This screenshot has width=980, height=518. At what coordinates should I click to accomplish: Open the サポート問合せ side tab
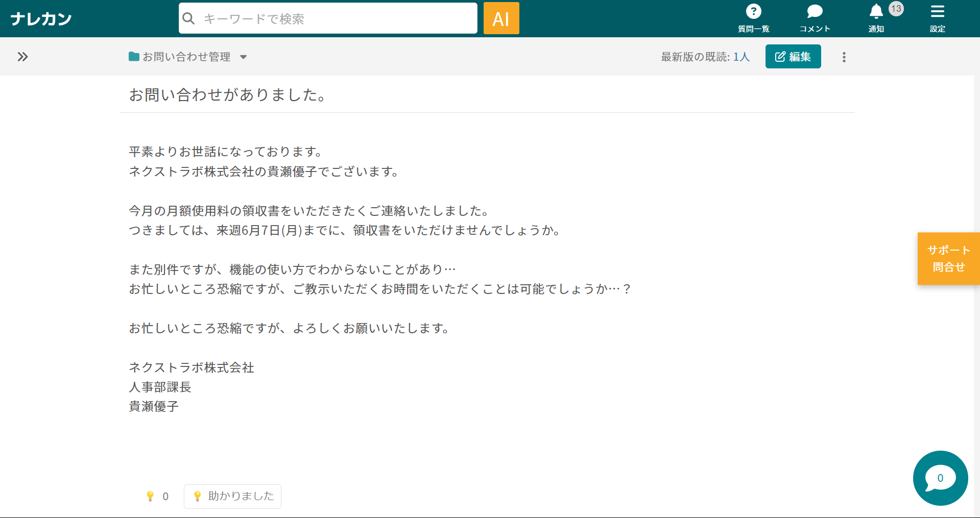coord(948,259)
